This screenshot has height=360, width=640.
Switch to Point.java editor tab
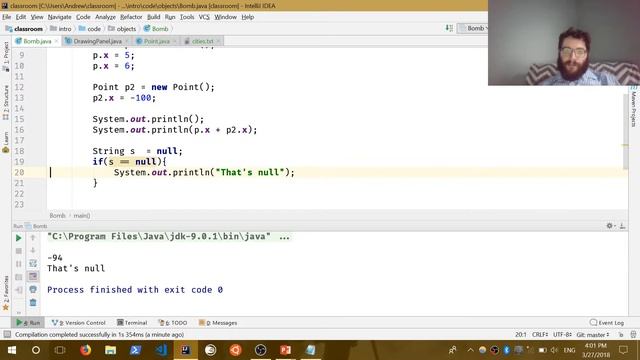click(156, 41)
